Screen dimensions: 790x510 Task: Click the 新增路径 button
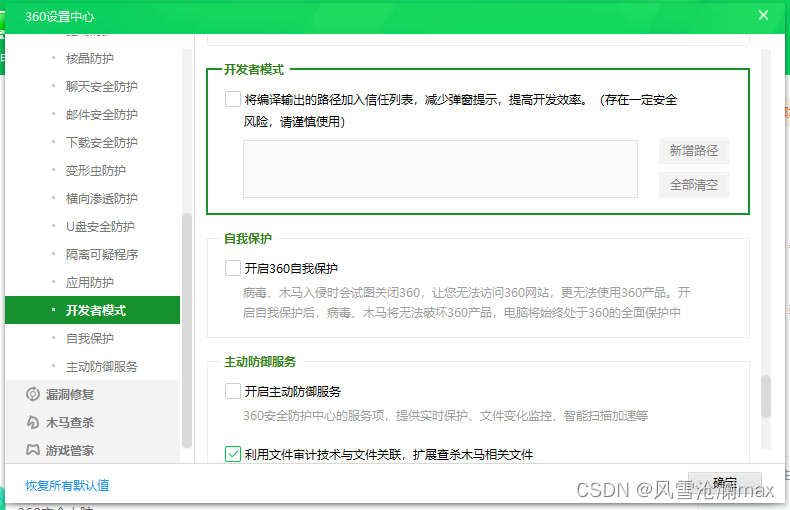[x=694, y=151]
